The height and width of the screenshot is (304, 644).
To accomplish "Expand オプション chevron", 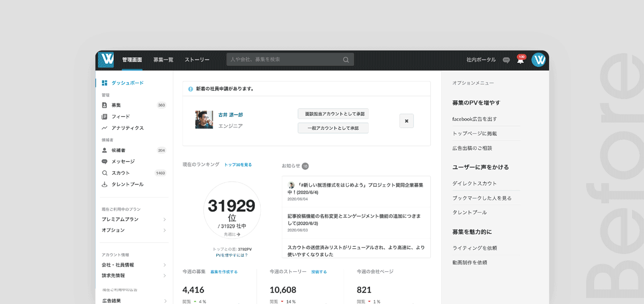I will click(164, 230).
